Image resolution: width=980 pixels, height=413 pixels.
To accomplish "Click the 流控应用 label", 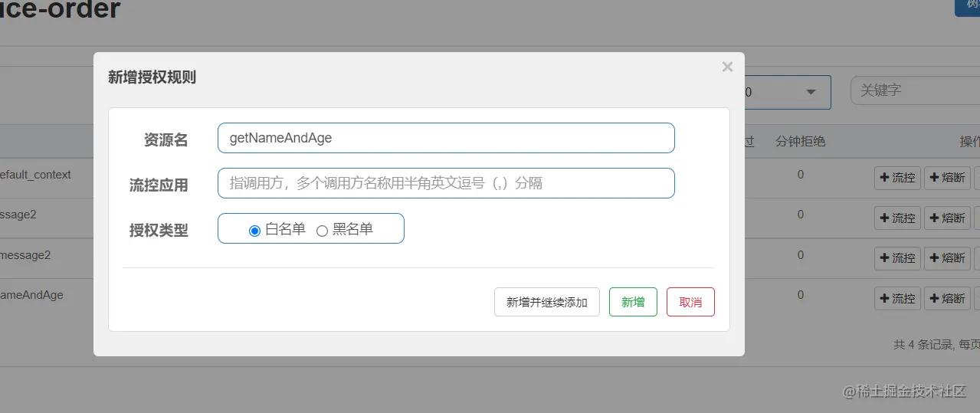I will pyautogui.click(x=159, y=185).
